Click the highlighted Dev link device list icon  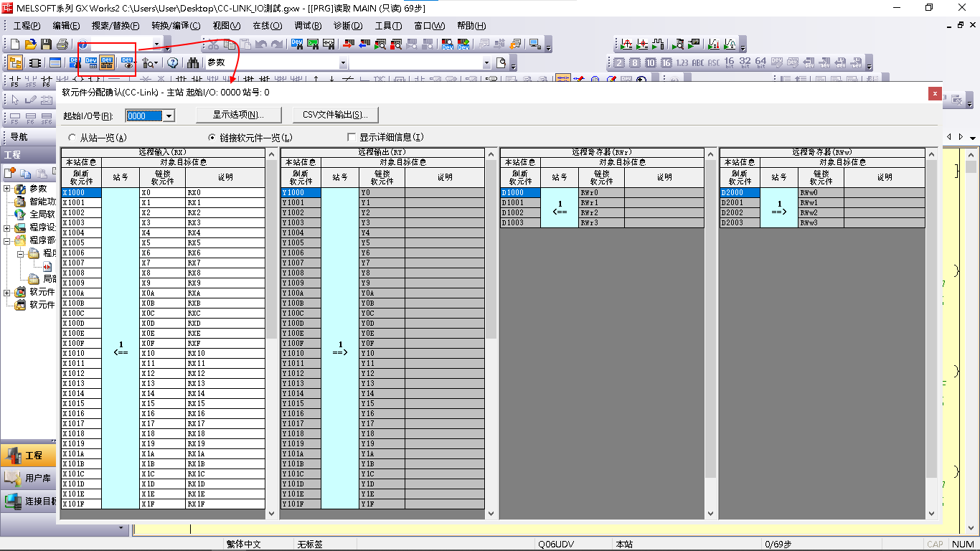(107, 63)
